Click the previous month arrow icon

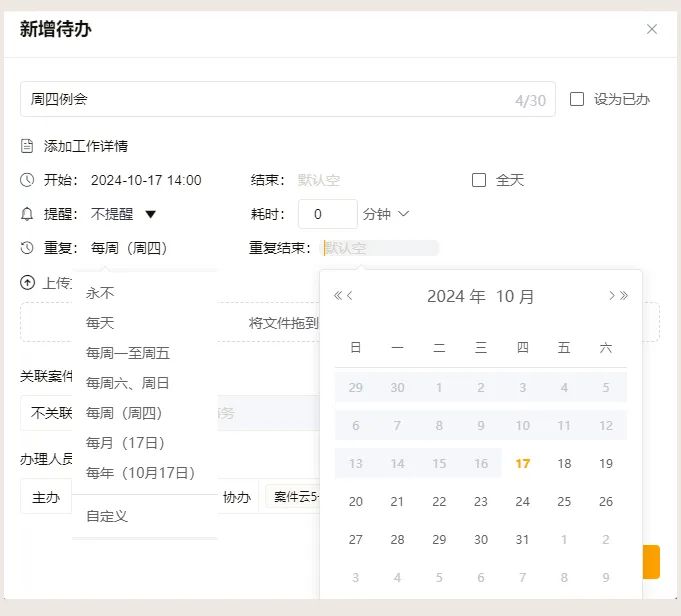(351, 295)
